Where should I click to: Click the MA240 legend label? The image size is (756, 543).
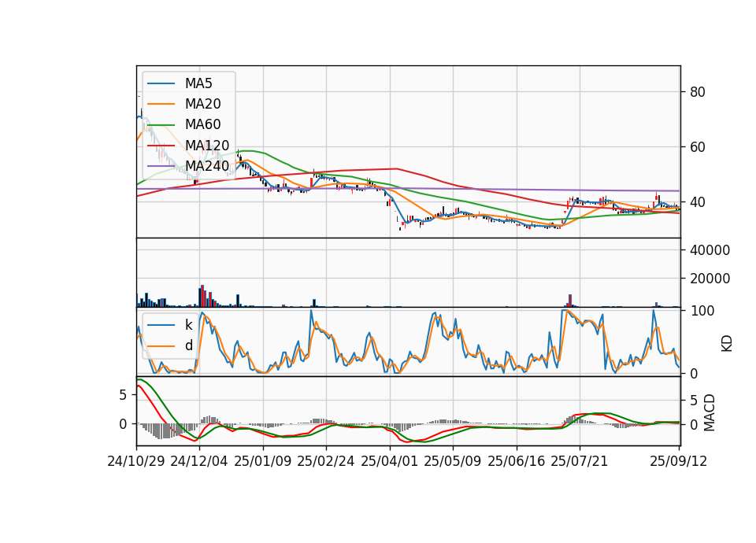click(207, 166)
